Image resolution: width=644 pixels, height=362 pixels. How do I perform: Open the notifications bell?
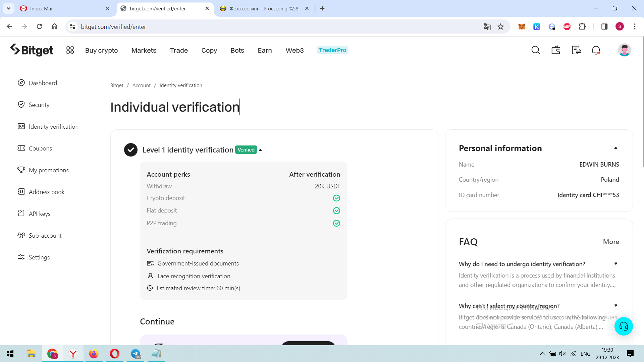pos(596,50)
